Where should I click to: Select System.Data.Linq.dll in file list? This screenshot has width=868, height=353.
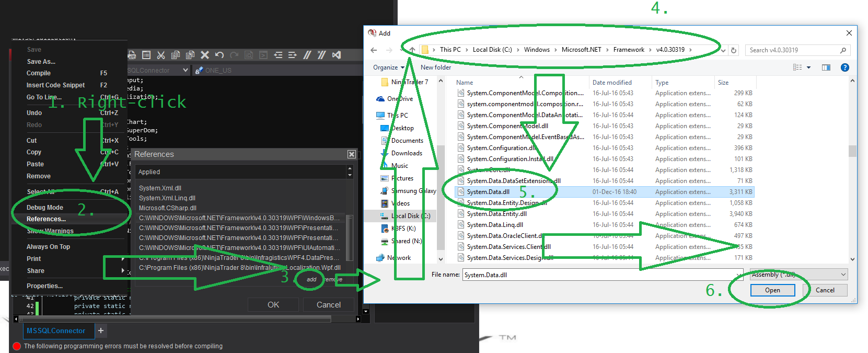(x=495, y=225)
